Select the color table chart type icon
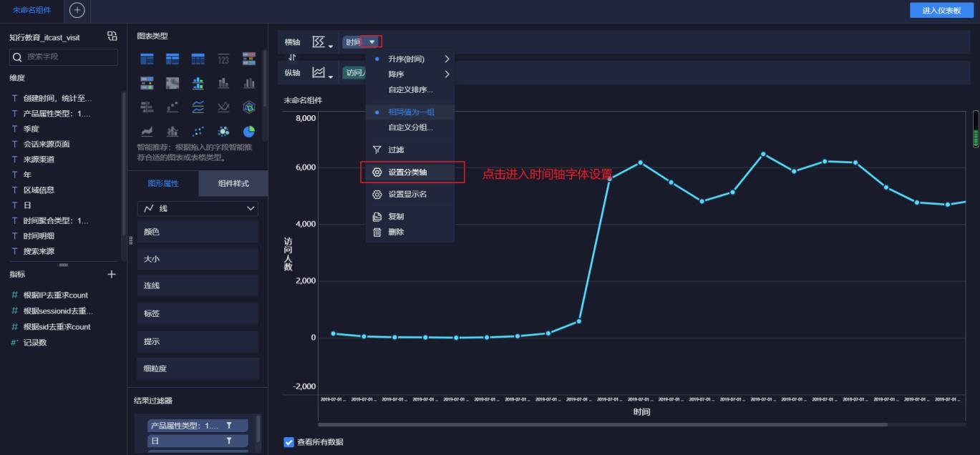Screen dimensions: 980x455 pos(248,59)
